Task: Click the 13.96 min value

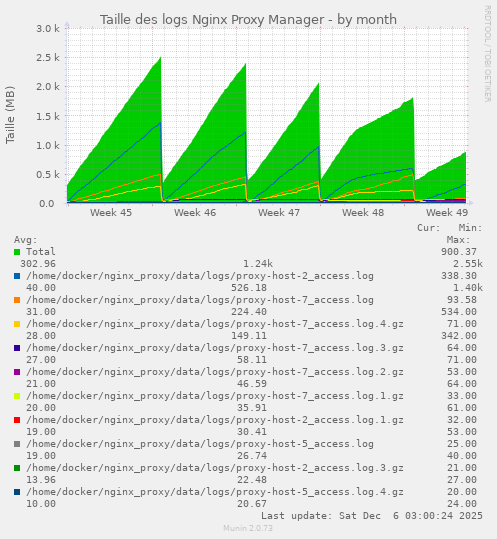Action: [41, 480]
